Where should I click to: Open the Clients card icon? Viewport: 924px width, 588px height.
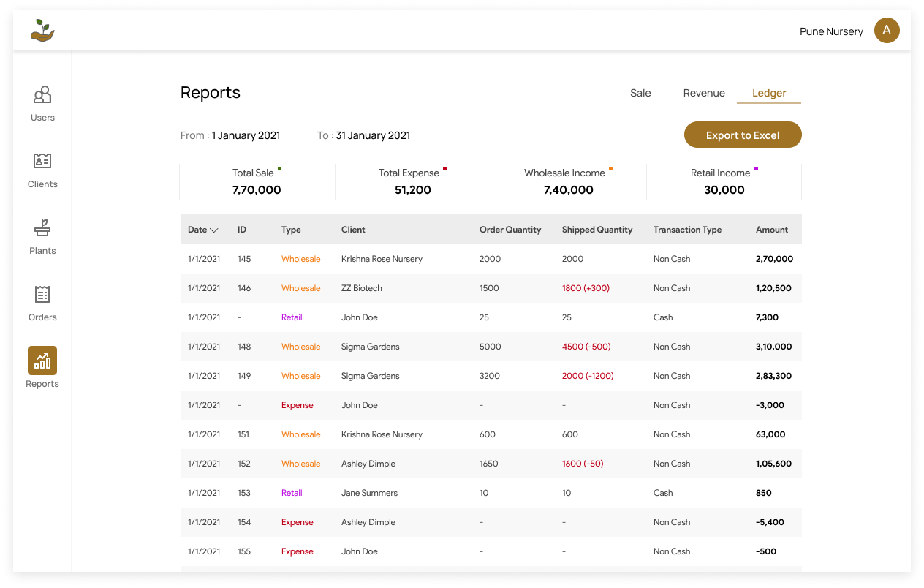[42, 161]
